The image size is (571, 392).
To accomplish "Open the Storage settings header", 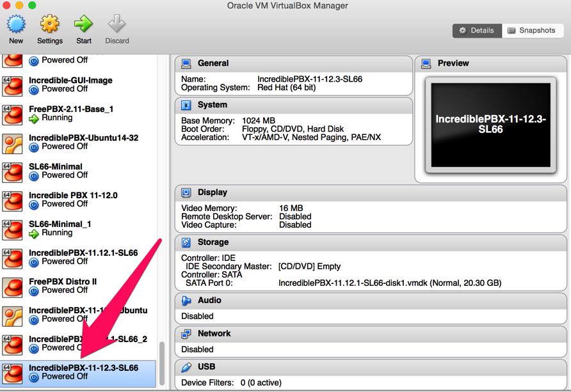I will coord(213,242).
